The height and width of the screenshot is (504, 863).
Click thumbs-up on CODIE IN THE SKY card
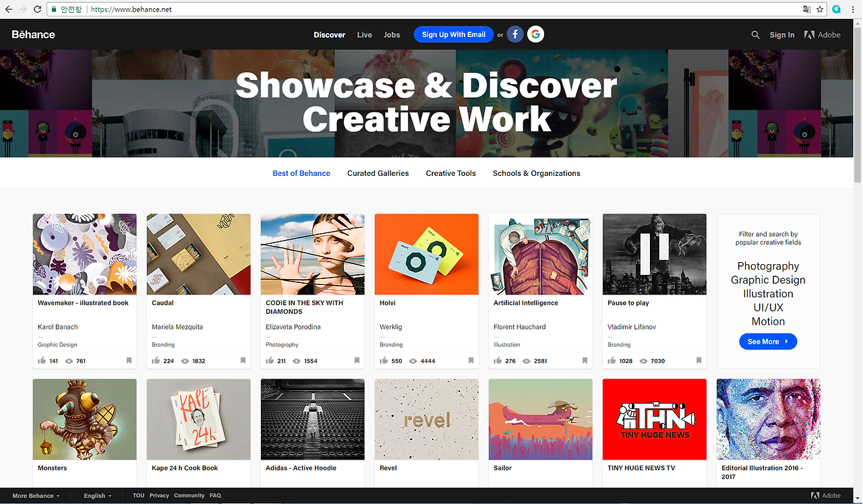click(x=270, y=360)
